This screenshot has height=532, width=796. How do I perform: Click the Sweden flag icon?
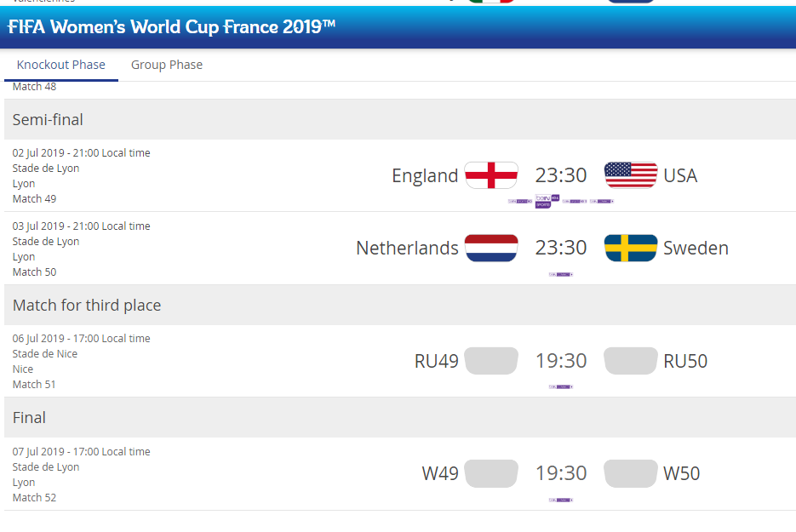click(631, 249)
